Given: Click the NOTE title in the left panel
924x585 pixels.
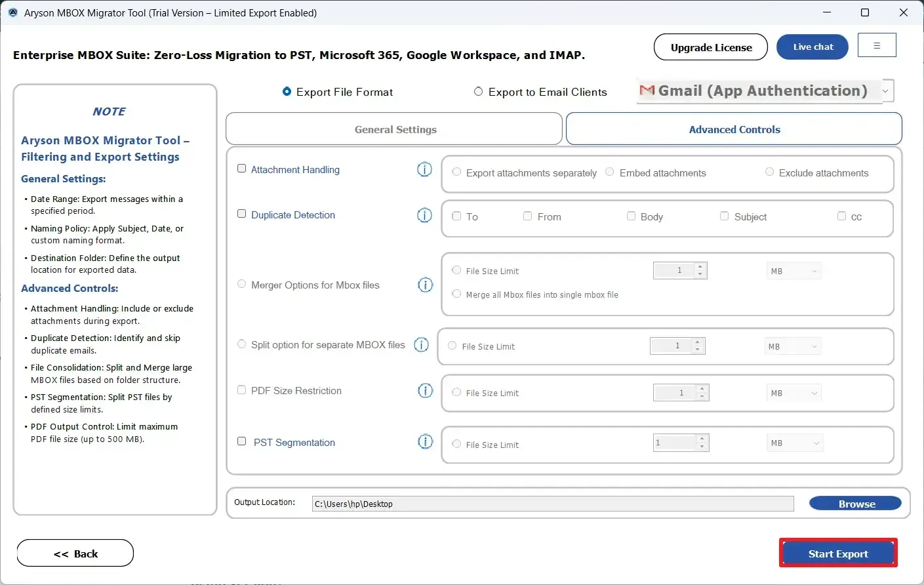Looking at the screenshot, I should [x=109, y=111].
